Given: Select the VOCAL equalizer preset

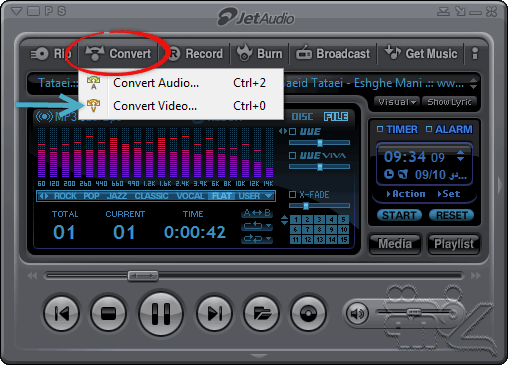Looking at the screenshot, I should pos(190,196).
